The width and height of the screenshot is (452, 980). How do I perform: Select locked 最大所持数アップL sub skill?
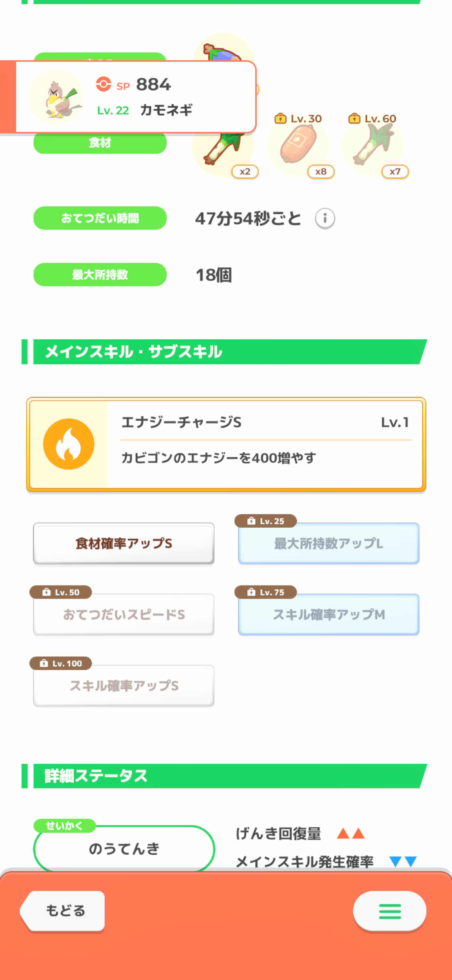click(329, 543)
